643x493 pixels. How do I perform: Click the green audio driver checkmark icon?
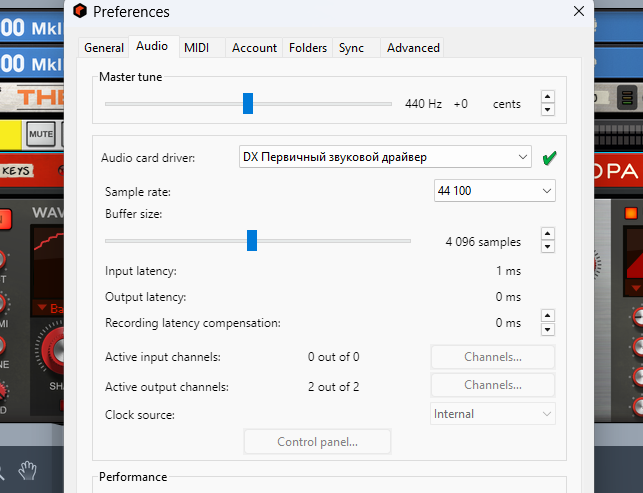point(548,158)
